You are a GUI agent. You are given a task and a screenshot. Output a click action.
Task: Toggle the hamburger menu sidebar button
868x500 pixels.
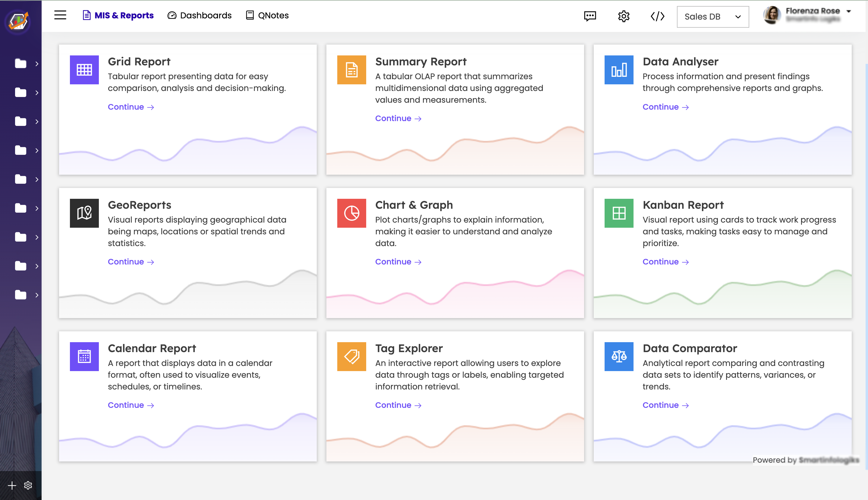[x=60, y=15]
